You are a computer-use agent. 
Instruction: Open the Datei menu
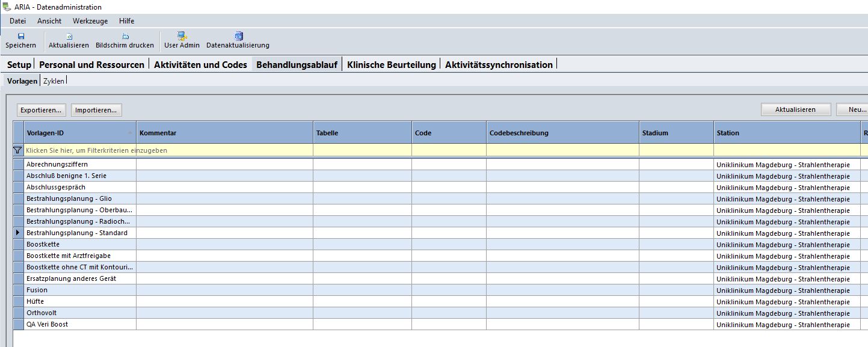tap(17, 21)
